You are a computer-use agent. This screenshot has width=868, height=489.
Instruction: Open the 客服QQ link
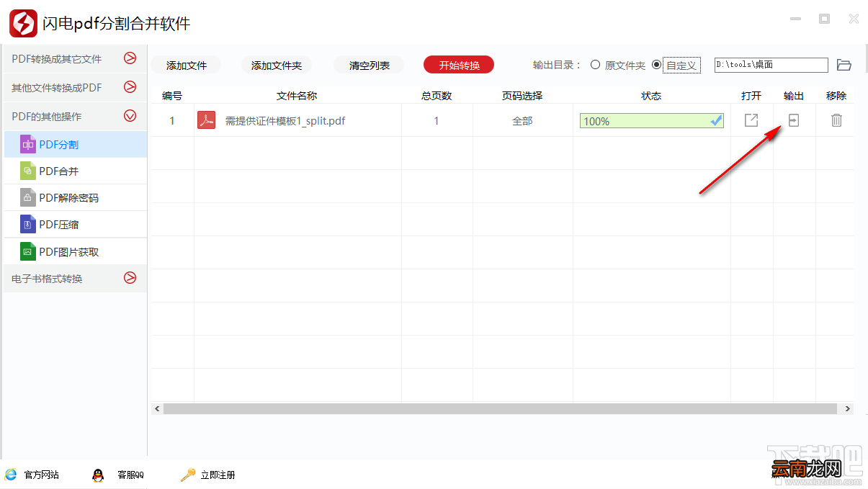click(131, 475)
